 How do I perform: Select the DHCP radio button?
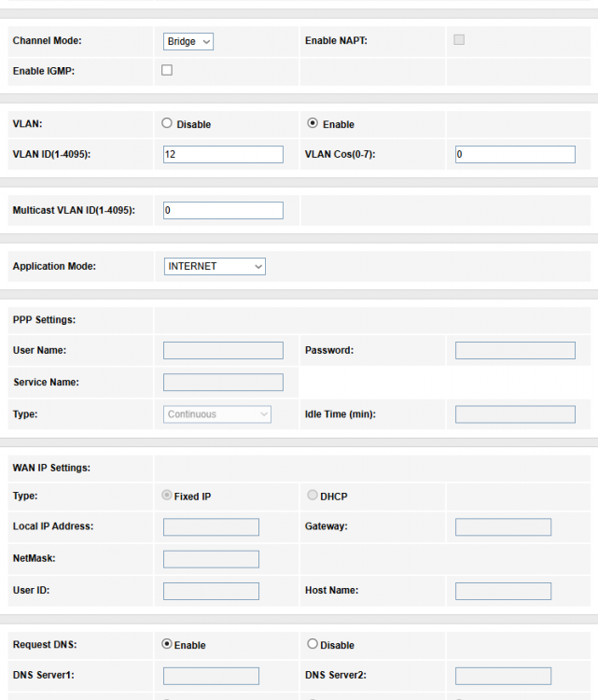313,496
